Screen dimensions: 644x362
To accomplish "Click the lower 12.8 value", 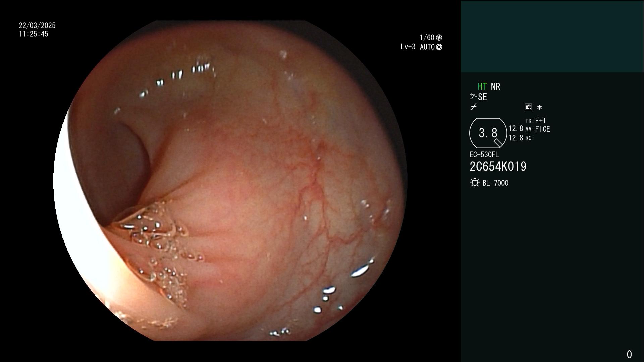I will tap(516, 138).
